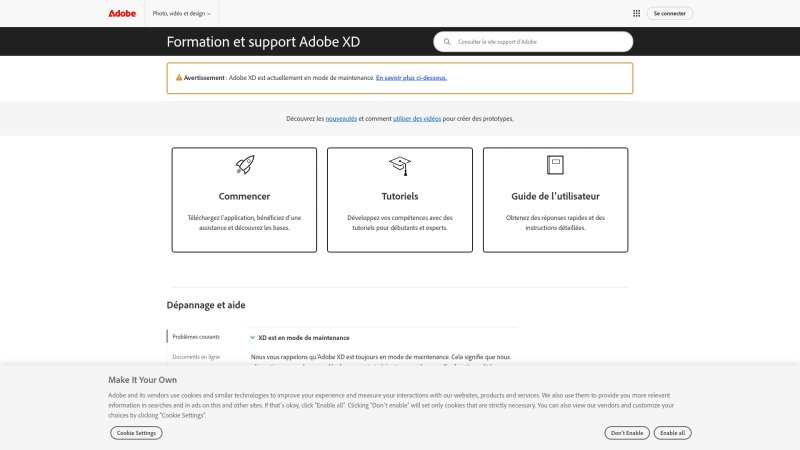Open the Guide de l'utilisateur card title
Screen dimensions: 800x450
pos(555,196)
